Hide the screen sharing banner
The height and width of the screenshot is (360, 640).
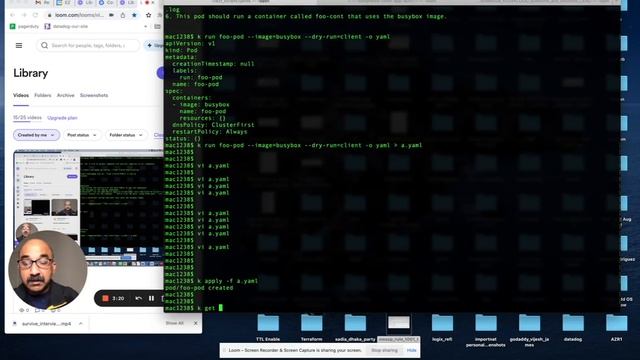(x=411, y=350)
